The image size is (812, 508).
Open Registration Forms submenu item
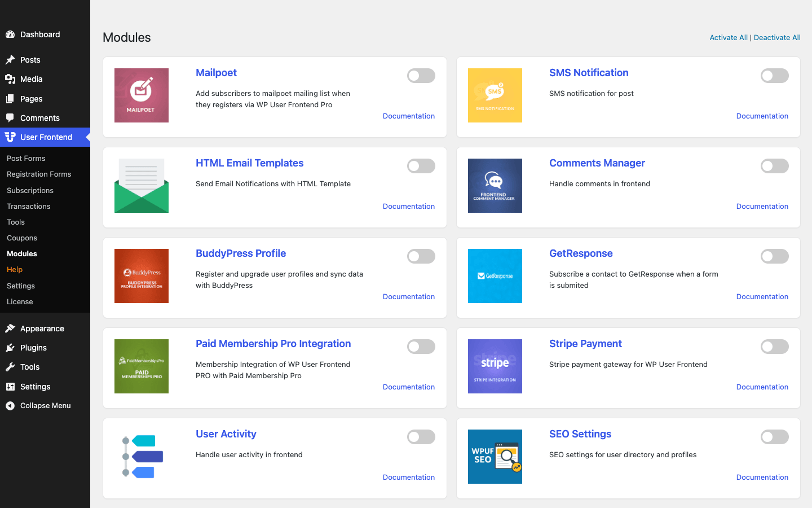(x=39, y=174)
